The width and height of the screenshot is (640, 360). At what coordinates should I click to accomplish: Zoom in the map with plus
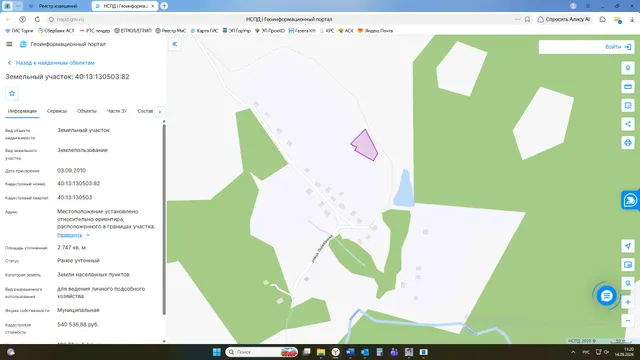628,302
